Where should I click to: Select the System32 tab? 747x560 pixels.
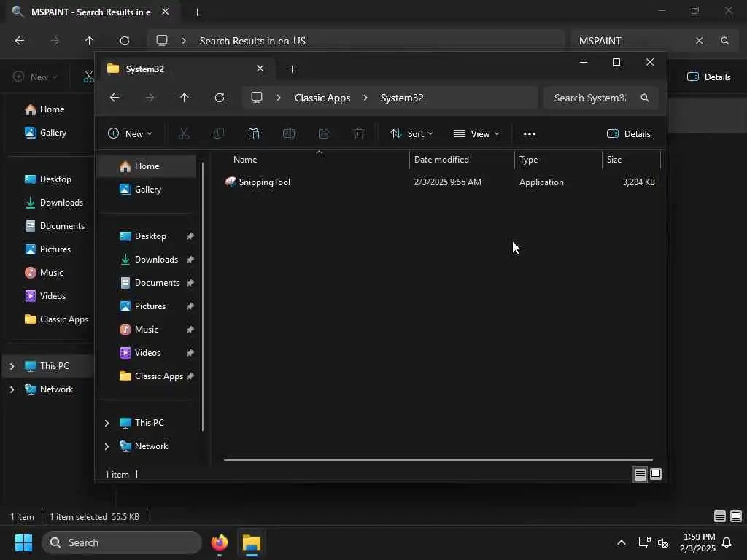[187, 69]
